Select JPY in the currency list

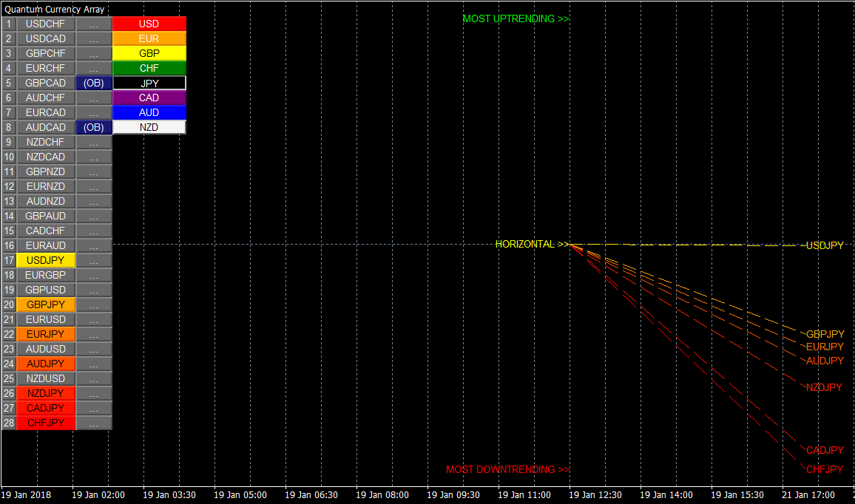149,83
